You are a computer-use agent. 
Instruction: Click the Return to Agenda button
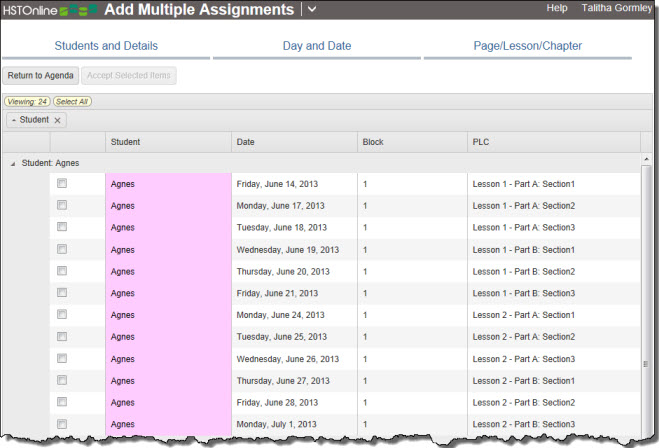40,76
